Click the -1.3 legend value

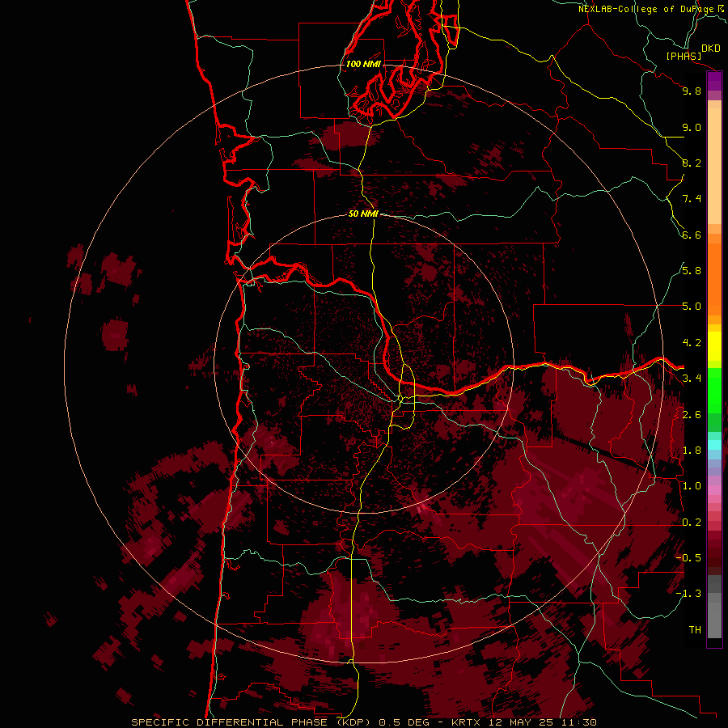click(688, 594)
